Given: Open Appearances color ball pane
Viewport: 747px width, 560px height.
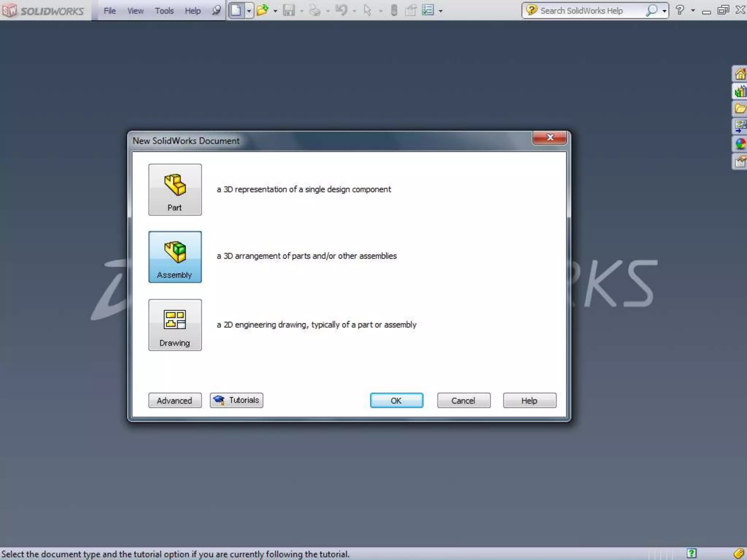Looking at the screenshot, I should (740, 144).
